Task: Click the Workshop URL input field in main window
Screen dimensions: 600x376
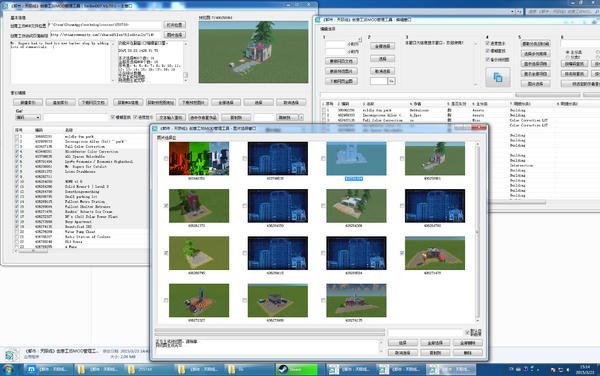Action: tap(106, 35)
